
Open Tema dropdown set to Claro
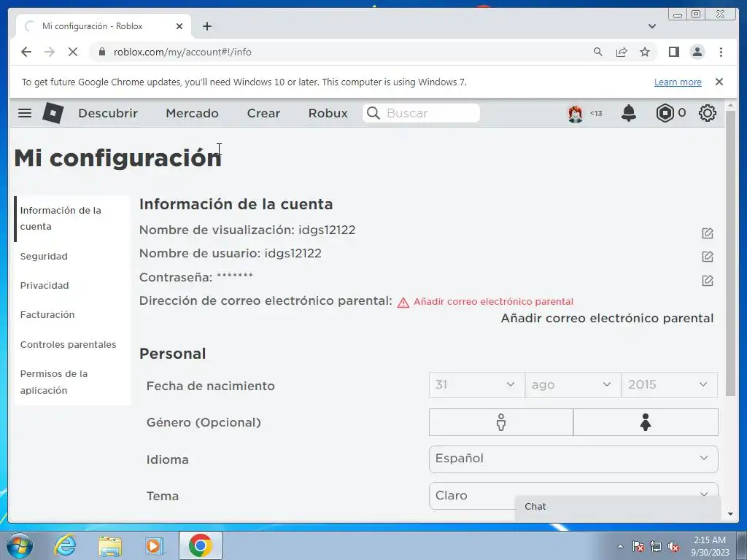[x=573, y=496]
